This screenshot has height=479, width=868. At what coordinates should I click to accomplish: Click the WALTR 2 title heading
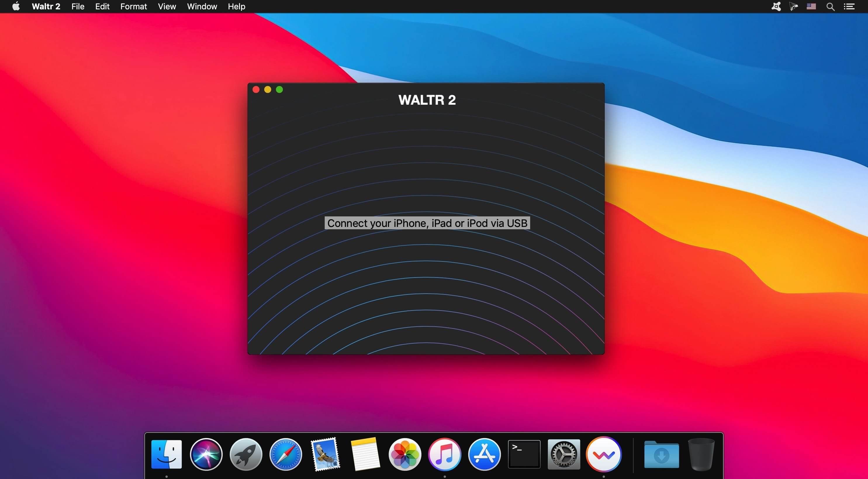click(427, 100)
